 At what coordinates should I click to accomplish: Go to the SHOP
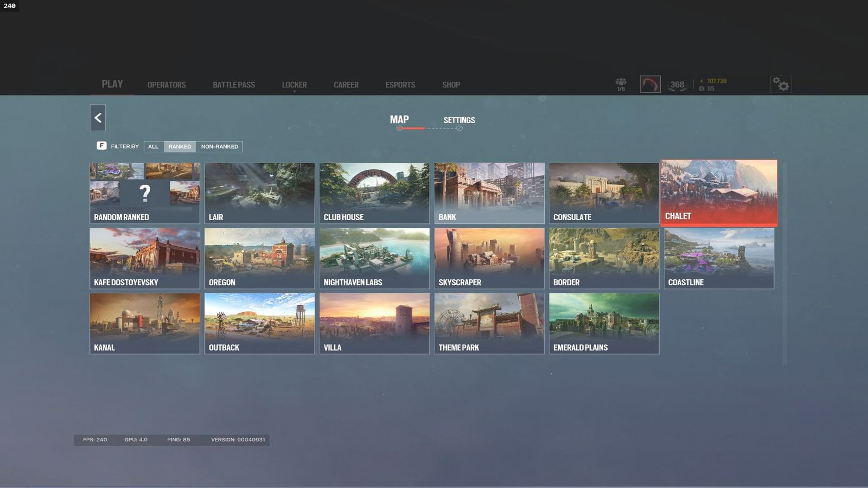[451, 85]
